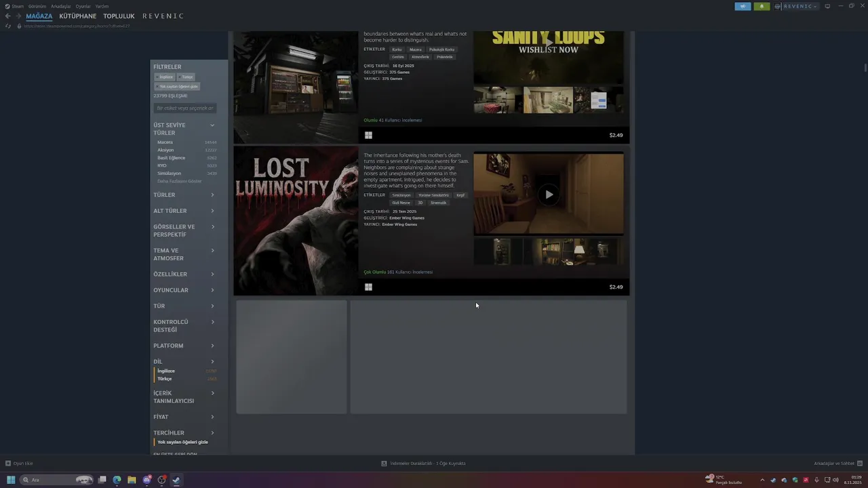The image size is (868, 488).
Task: Expand the İÇERİK TANIMLAYICISI section
Action: click(x=184, y=397)
